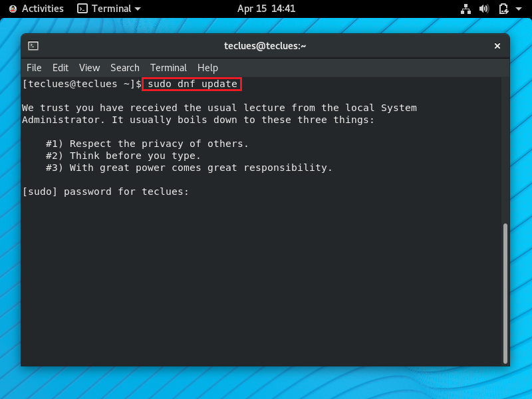Click the Activities button

(41, 9)
